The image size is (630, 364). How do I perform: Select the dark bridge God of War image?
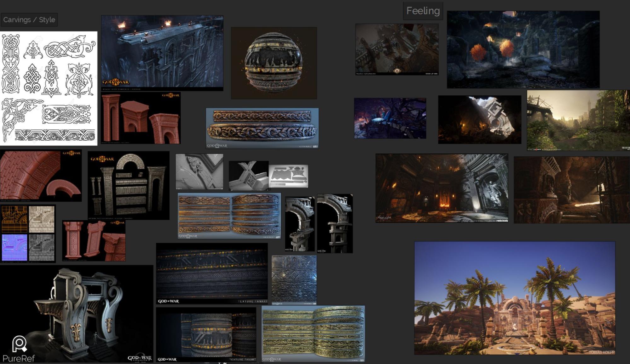(162, 53)
